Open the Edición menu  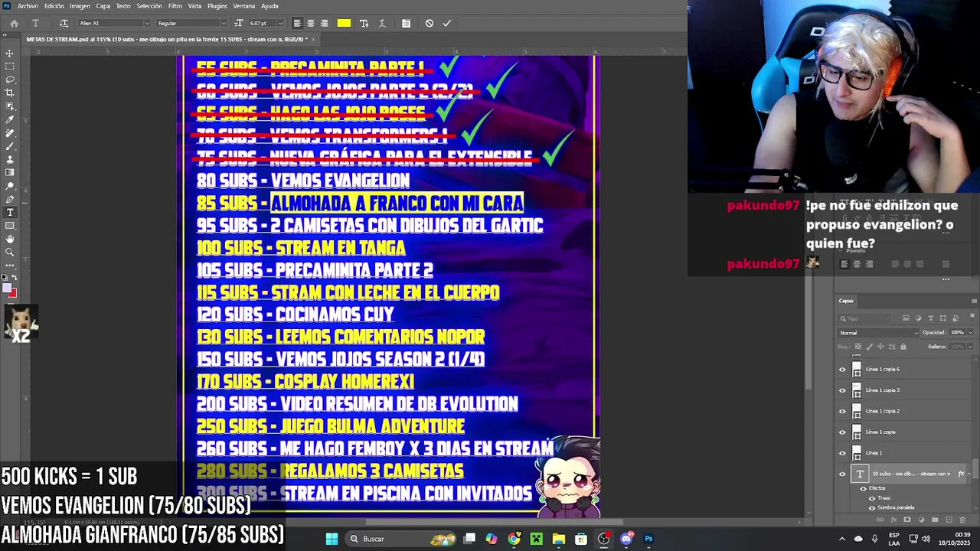[54, 6]
